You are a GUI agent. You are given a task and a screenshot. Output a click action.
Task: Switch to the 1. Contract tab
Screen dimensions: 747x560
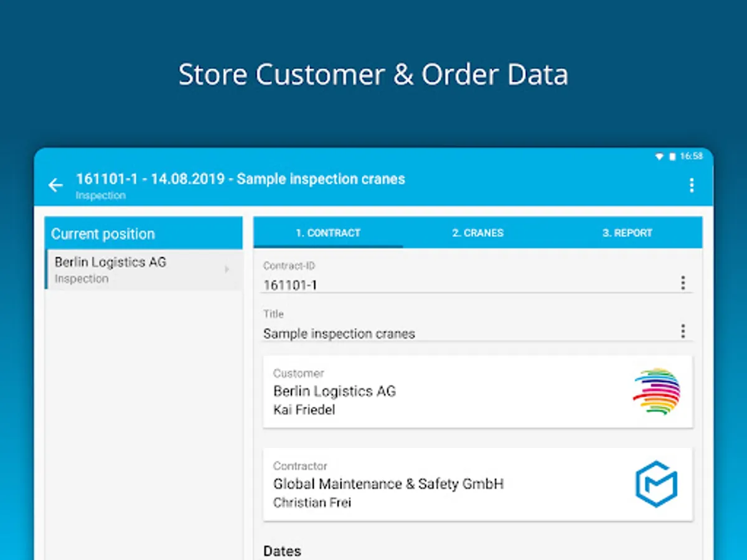pos(328,233)
